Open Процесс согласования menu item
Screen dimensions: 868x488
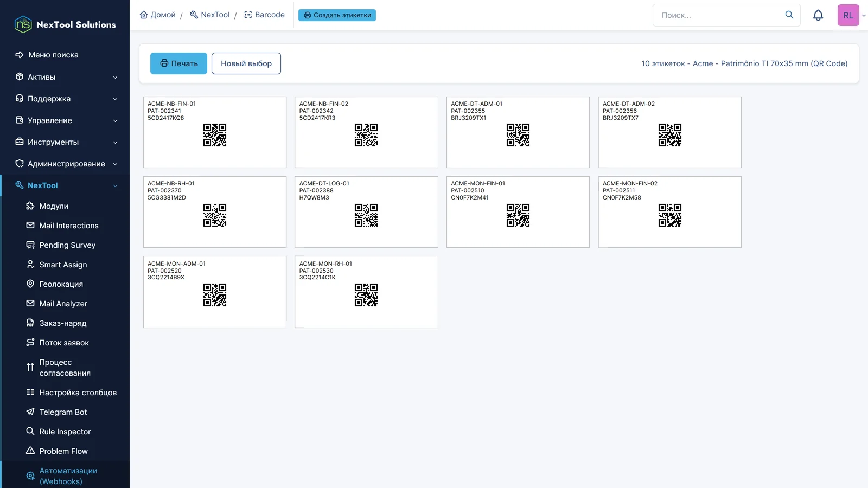(x=65, y=368)
